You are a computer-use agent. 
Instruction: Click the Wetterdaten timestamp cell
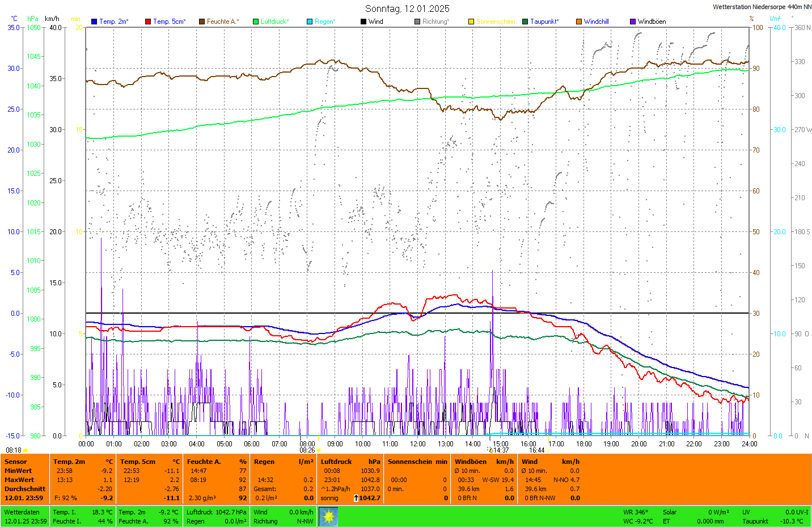26,517
